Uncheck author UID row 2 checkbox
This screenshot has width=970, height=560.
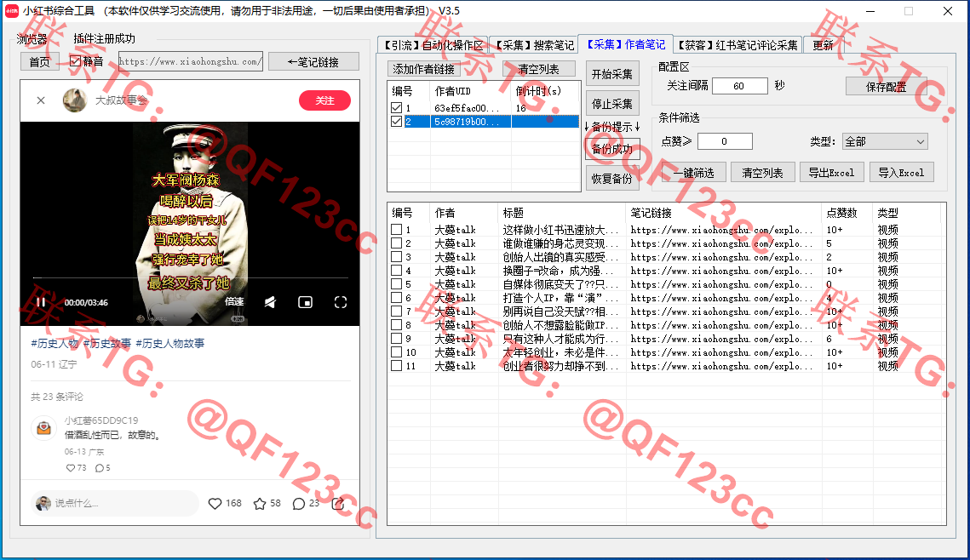click(397, 122)
